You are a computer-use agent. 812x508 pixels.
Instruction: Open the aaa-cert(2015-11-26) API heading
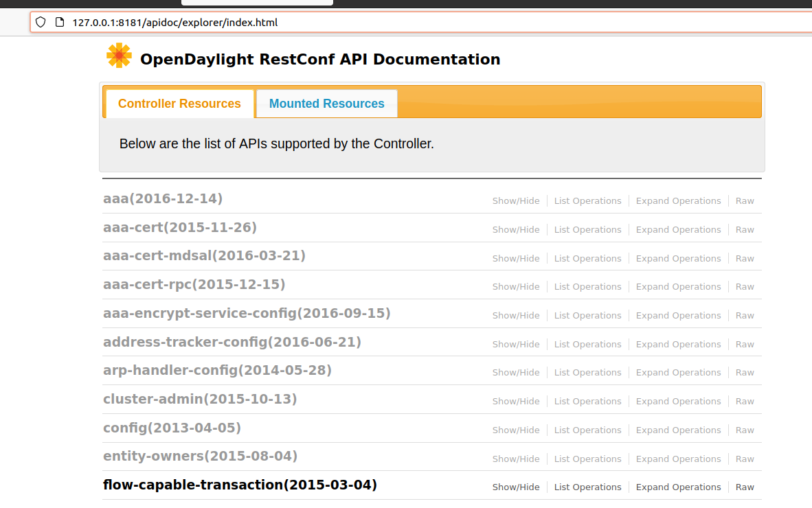pyautogui.click(x=180, y=228)
